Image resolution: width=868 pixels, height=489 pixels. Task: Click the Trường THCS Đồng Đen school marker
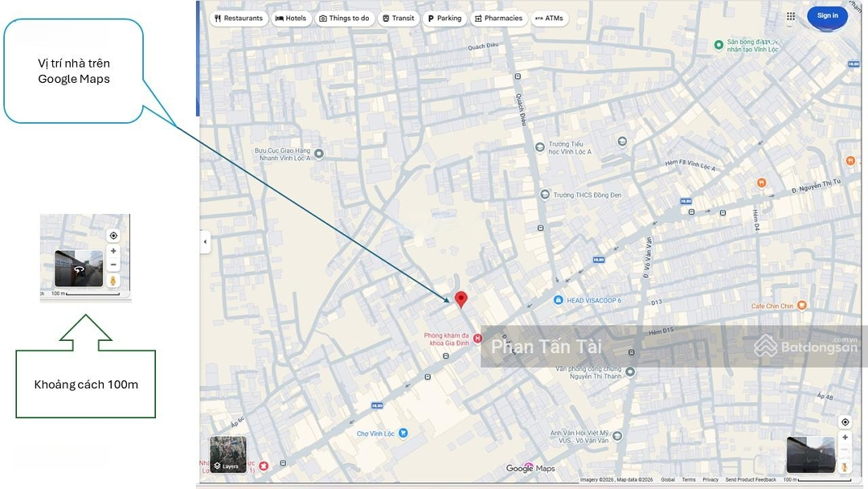click(x=545, y=195)
